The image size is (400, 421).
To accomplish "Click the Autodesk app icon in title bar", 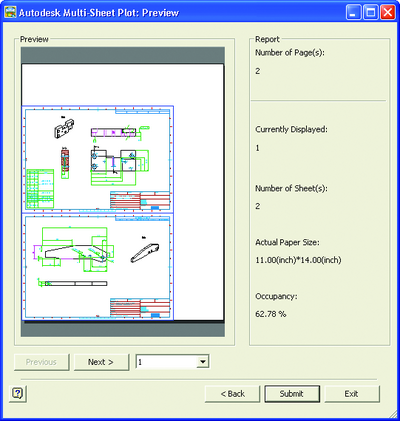I will pos(10,13).
